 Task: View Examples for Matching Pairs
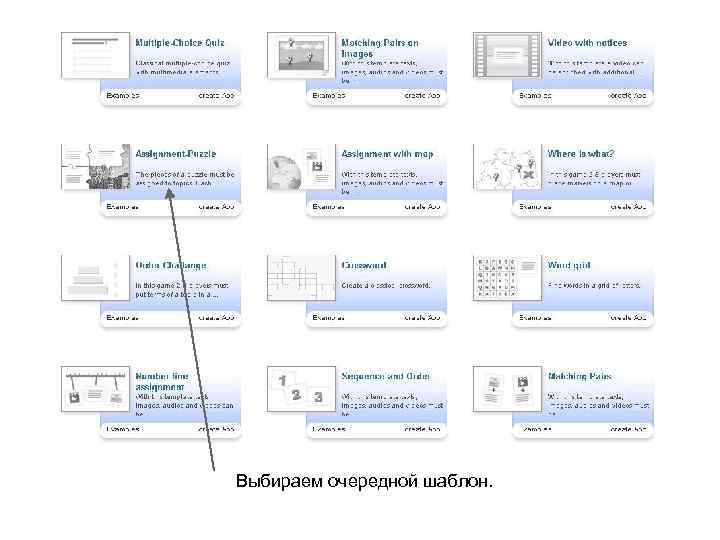(536, 429)
